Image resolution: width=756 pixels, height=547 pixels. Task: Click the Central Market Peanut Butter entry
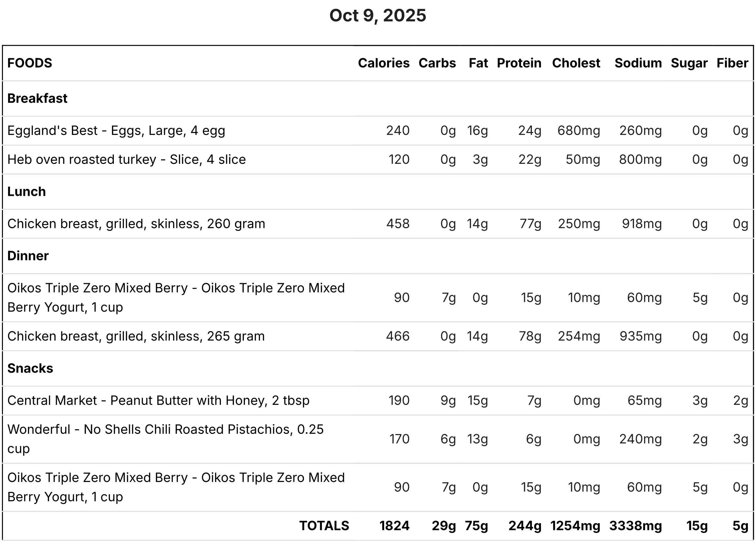158,401
